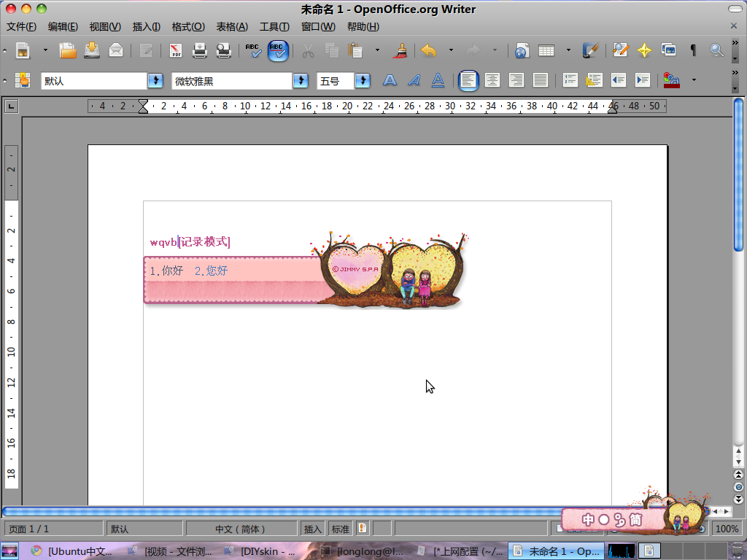Expand the font color dropdown arrow
The width and height of the screenshot is (747, 560).
tap(694, 80)
